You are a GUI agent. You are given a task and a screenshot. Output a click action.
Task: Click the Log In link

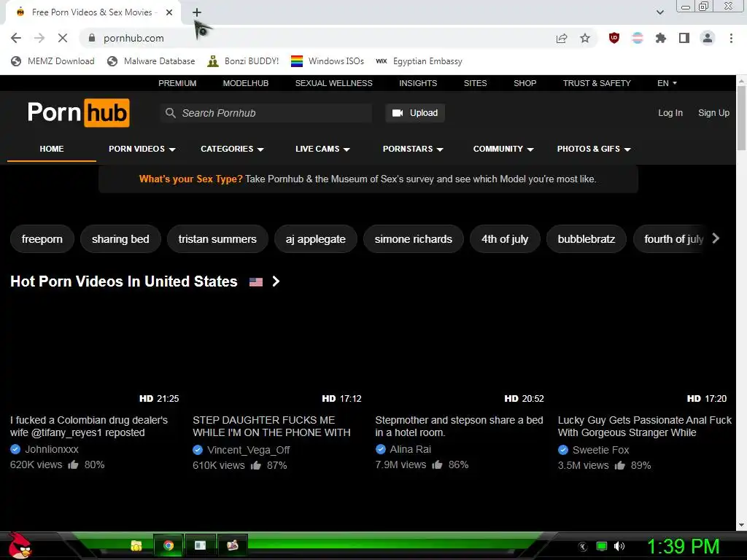670,113
